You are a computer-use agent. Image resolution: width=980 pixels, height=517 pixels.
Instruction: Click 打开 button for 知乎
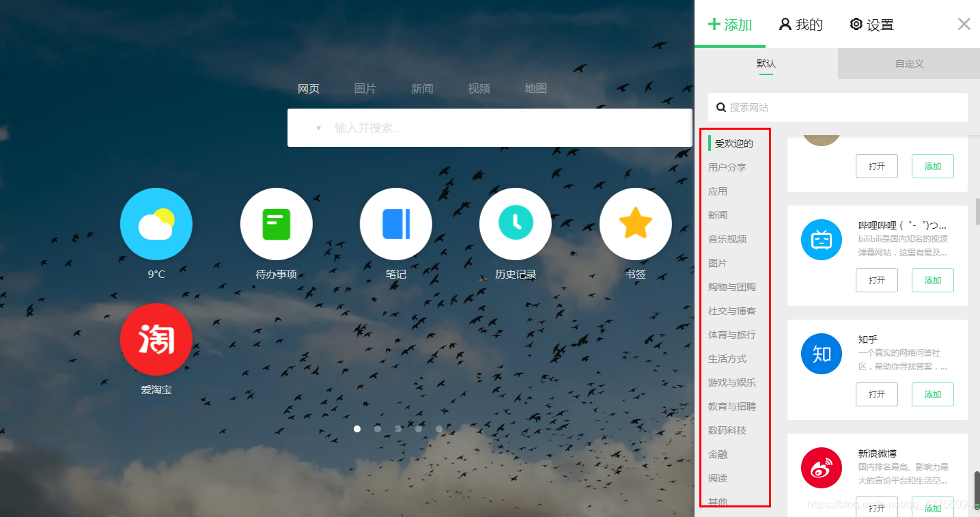(877, 395)
